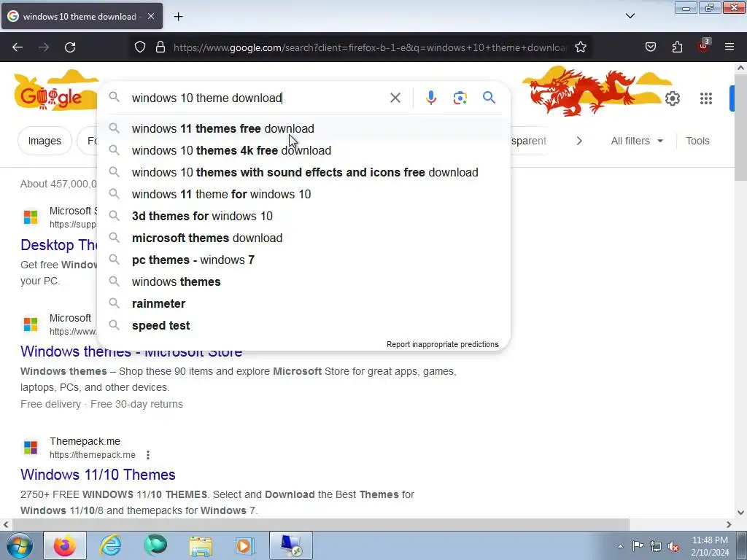The image size is (747, 560).
Task: Click the teal globe taskbar icon
Action: [155, 545]
